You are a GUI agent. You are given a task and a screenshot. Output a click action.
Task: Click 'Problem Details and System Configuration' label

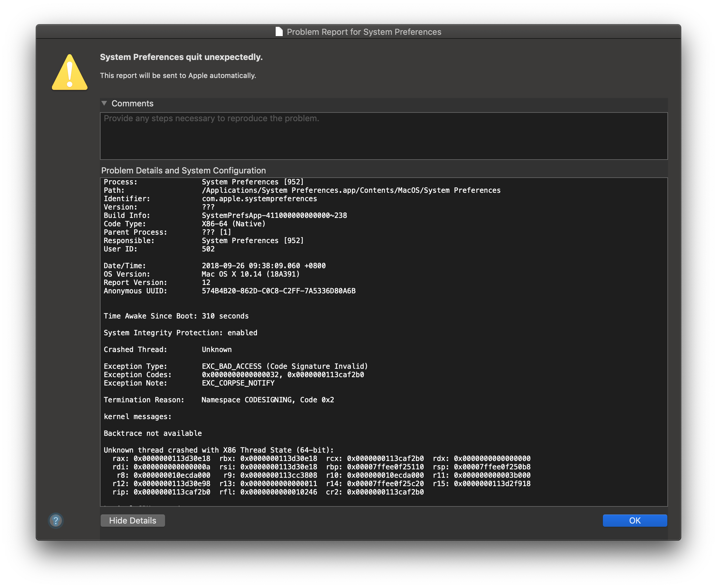(183, 170)
